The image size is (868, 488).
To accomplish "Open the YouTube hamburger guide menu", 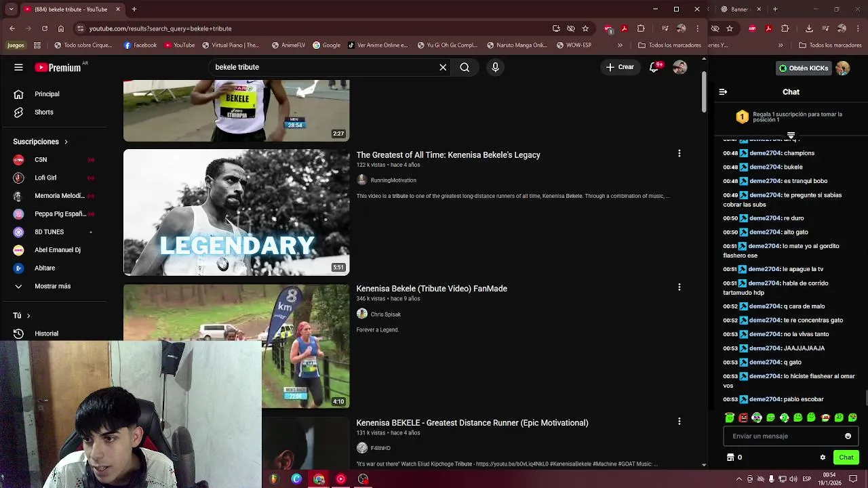I will pos(18,67).
